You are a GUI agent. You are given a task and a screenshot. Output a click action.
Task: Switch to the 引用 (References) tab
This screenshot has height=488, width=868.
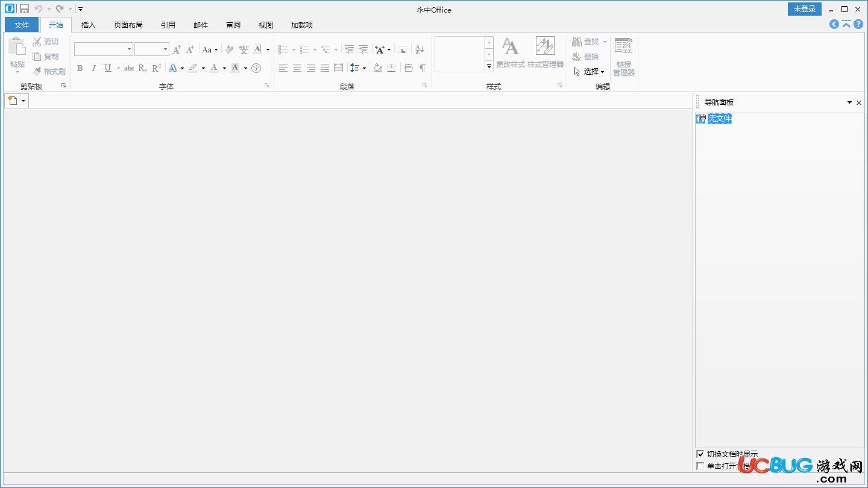[x=168, y=25]
